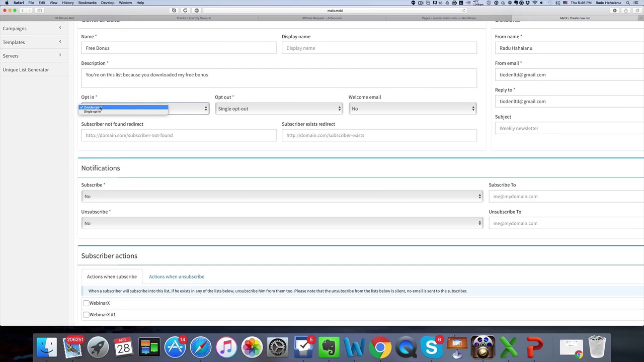The height and width of the screenshot is (362, 644).
Task: Open the Mail app in the dock
Action: (72, 347)
